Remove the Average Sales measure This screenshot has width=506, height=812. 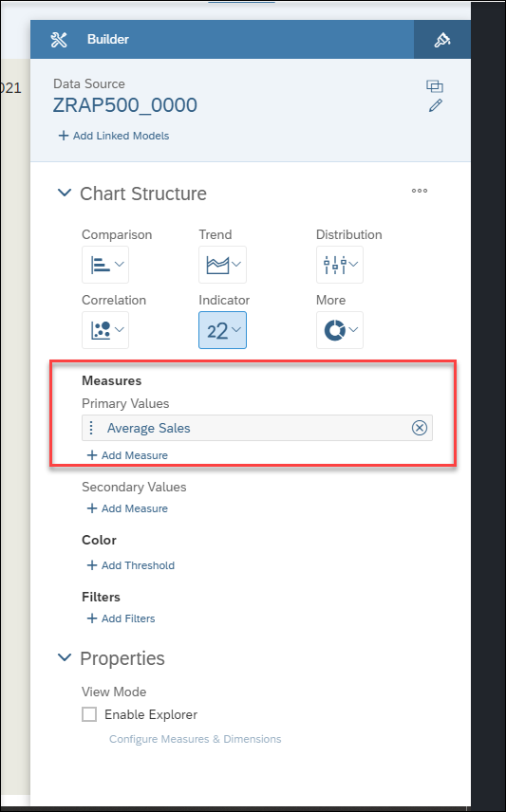click(x=419, y=428)
